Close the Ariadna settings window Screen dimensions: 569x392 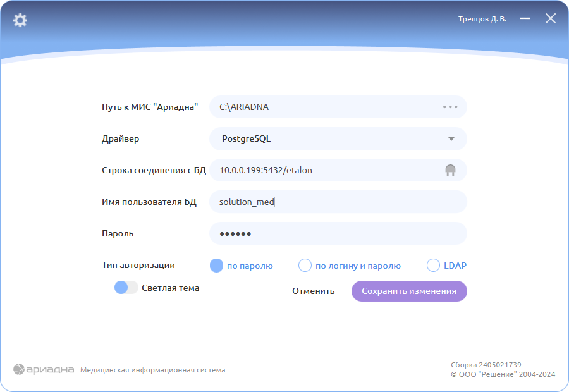tap(551, 18)
